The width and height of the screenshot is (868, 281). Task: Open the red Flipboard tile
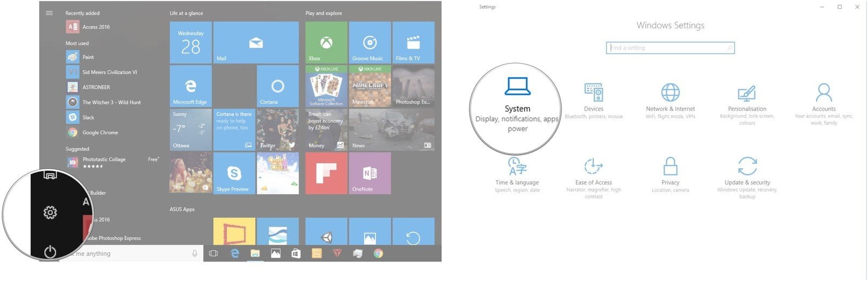(x=326, y=173)
